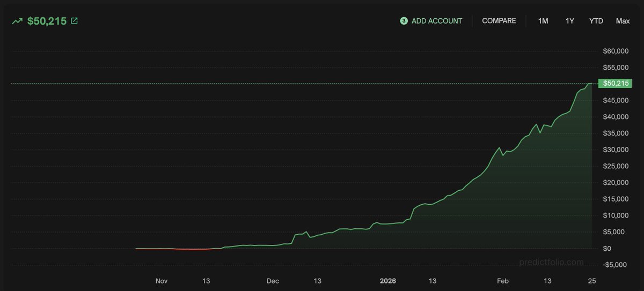
Task: Show the Max time range
Action: [623, 21]
